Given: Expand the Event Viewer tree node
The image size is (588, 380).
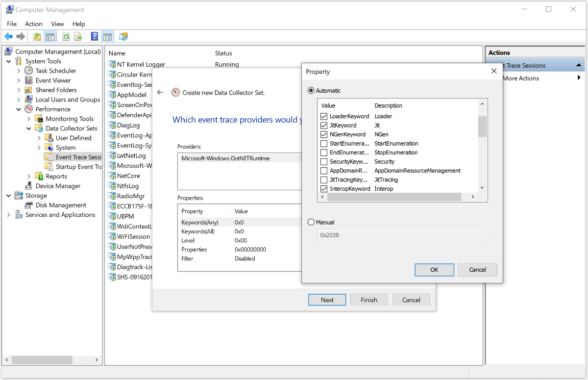Looking at the screenshot, I should point(19,80).
